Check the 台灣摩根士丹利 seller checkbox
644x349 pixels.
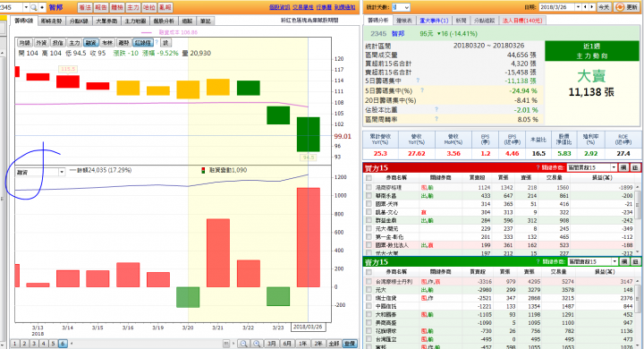369,282
